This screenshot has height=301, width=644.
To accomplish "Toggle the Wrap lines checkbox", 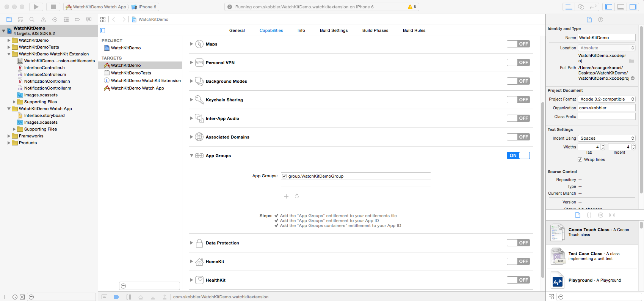I will (580, 159).
